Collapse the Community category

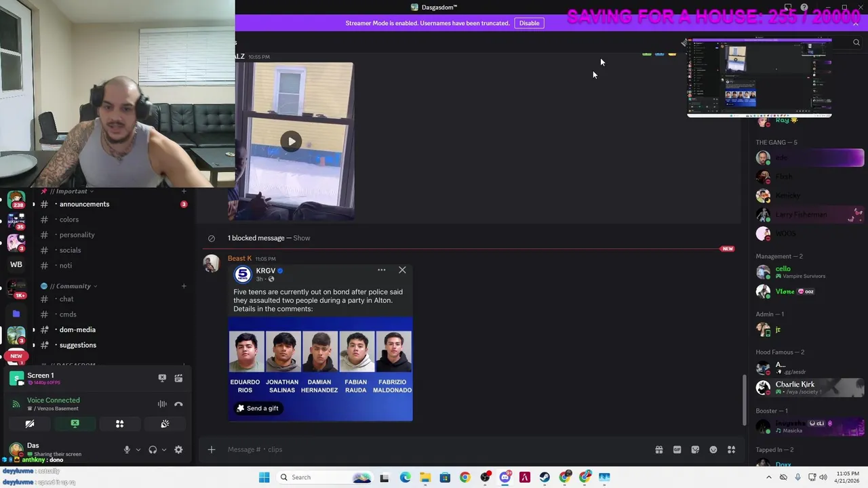pyautogui.click(x=73, y=286)
